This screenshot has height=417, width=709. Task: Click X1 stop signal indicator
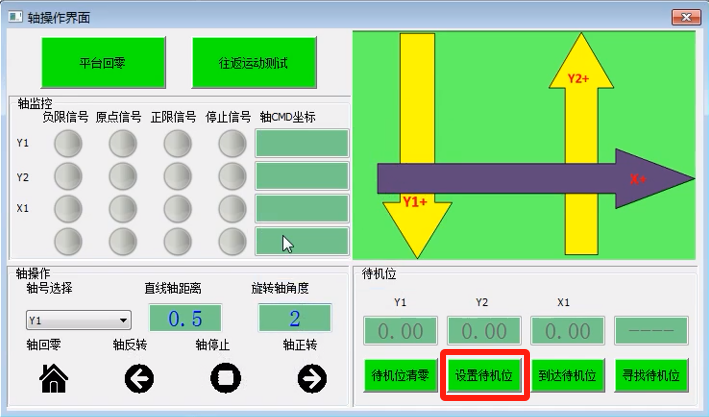(231, 208)
